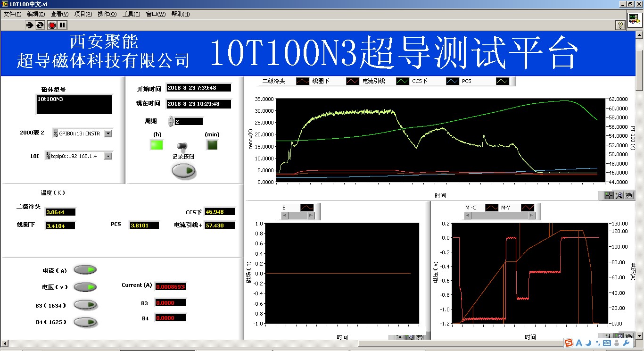Click wrench icon in Sogou input toolbar
Screen dimensions: 644x351
click(x=627, y=343)
